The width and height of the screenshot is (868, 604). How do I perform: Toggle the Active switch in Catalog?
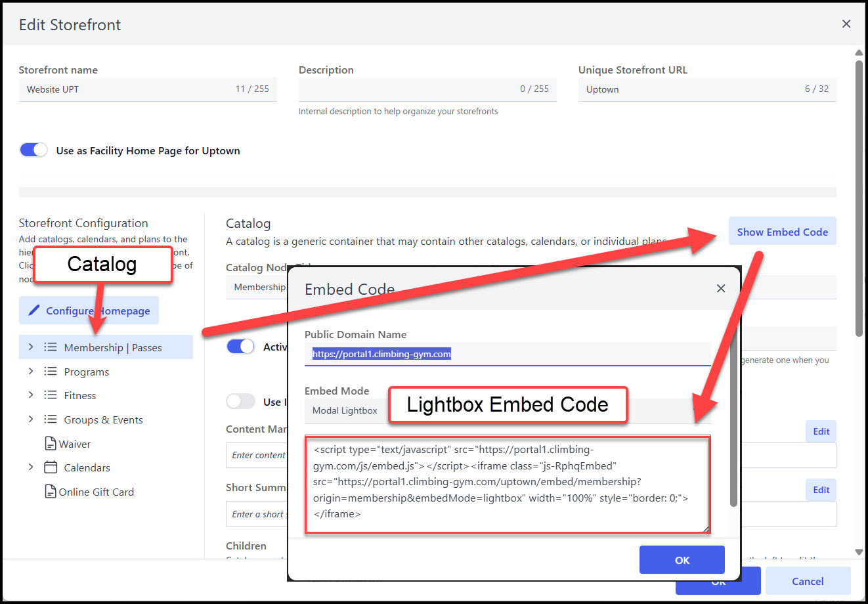coord(240,347)
